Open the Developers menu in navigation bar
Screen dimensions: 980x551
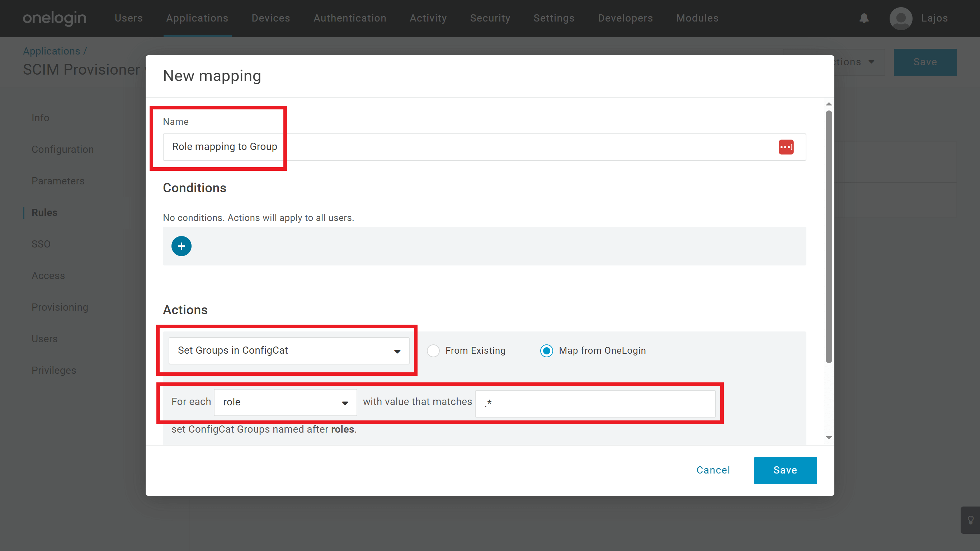point(625,18)
